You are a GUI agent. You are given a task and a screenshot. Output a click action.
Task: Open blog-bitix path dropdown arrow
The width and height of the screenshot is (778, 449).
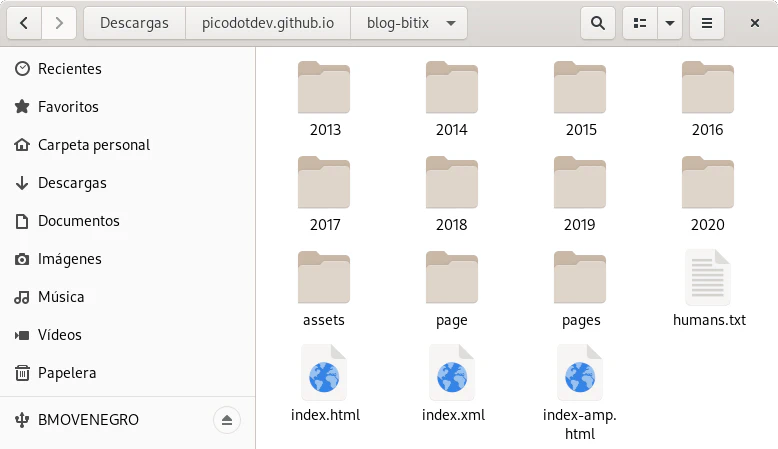point(451,23)
